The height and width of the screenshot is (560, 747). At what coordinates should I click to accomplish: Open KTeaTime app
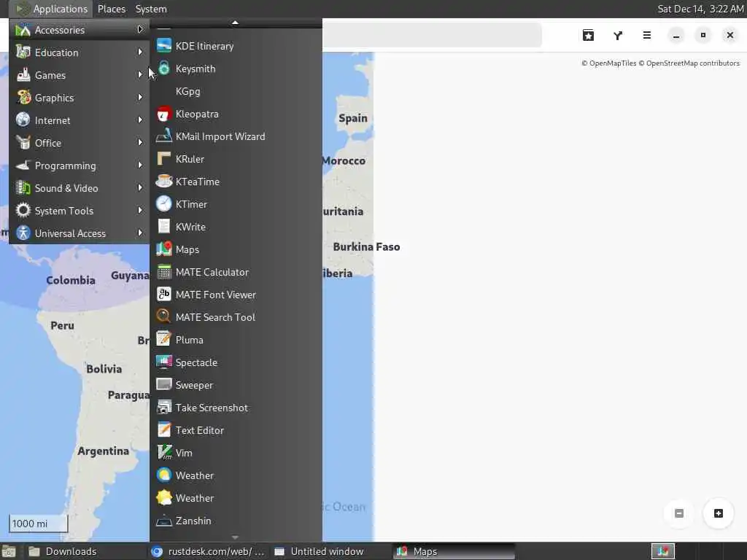click(236, 182)
